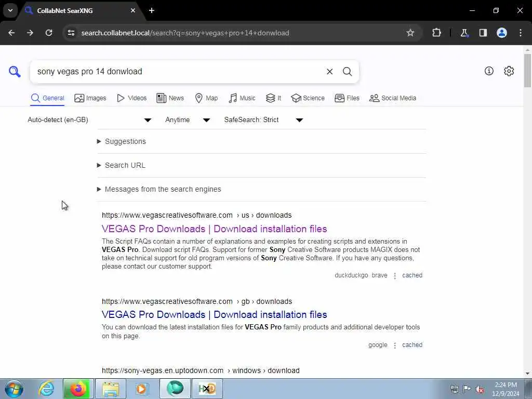Click the duckduckgo engine label
The height and width of the screenshot is (399, 532).
pos(351,275)
